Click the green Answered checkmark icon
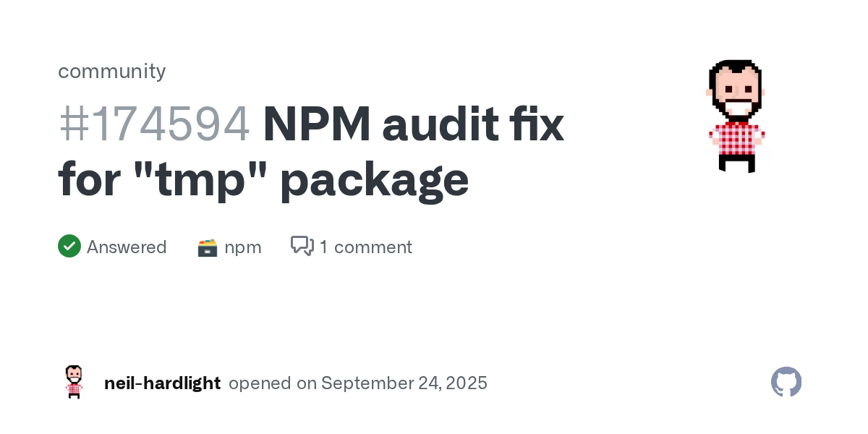 69,247
